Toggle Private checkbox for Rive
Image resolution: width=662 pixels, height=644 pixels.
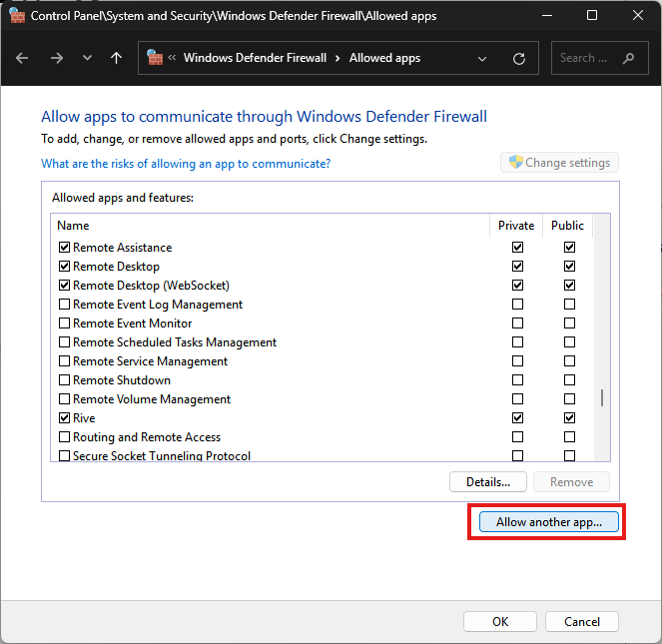[517, 418]
